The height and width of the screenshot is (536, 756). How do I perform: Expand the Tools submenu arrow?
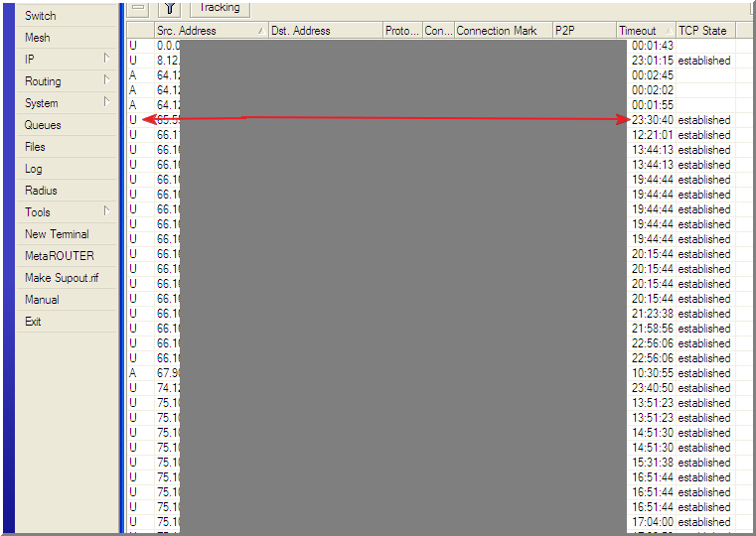click(x=107, y=211)
